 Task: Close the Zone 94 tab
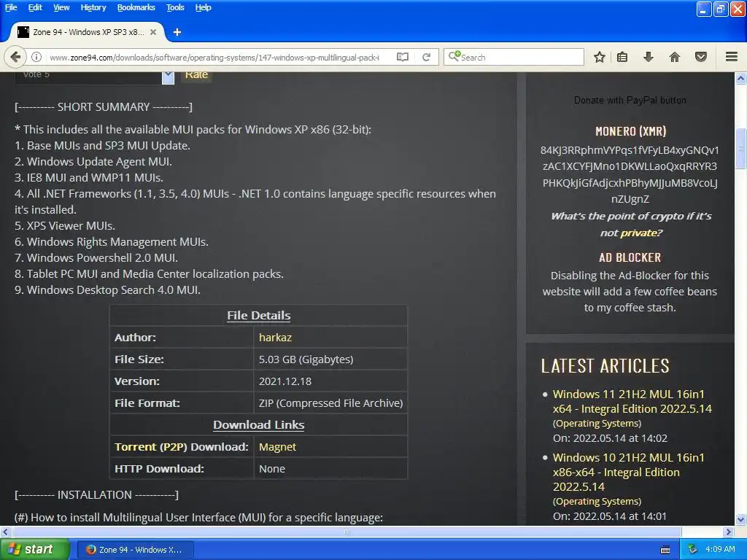[x=153, y=32]
